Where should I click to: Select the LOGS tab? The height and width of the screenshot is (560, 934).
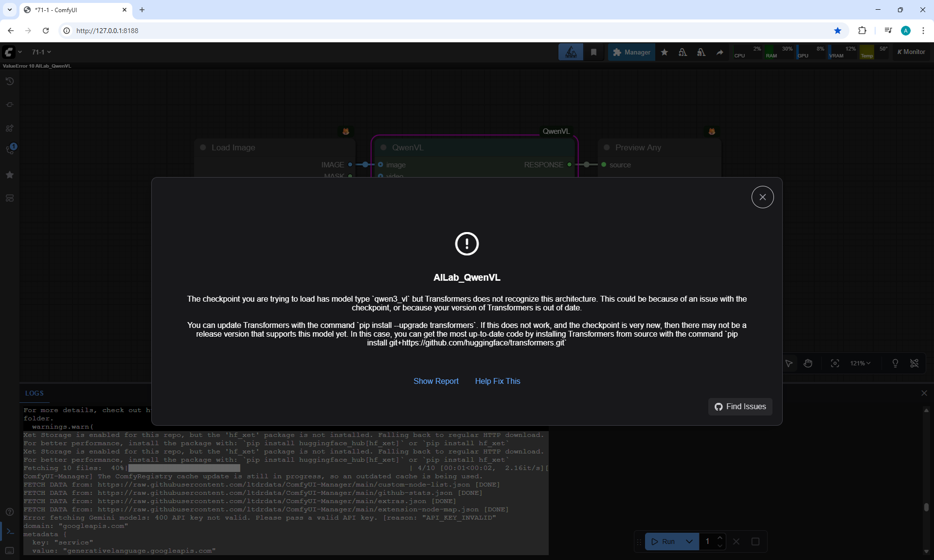coord(34,393)
